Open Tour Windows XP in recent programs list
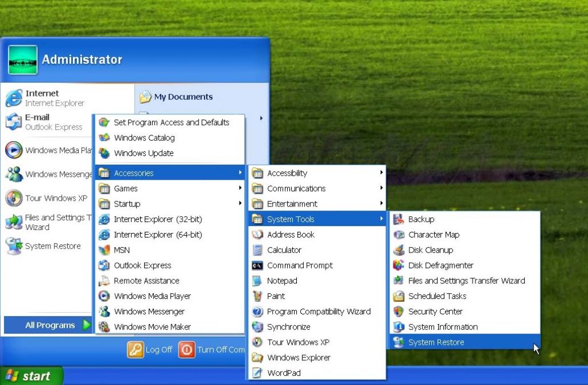588x385 pixels. click(x=47, y=198)
